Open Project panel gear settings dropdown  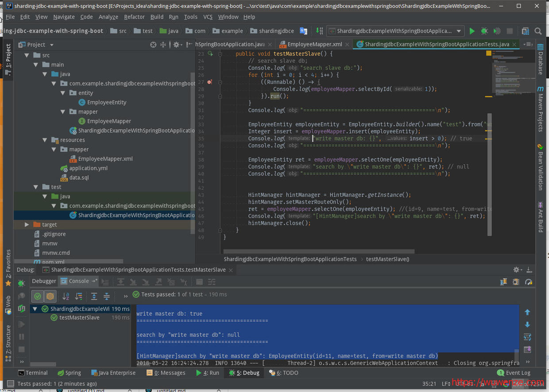pyautogui.click(x=178, y=45)
